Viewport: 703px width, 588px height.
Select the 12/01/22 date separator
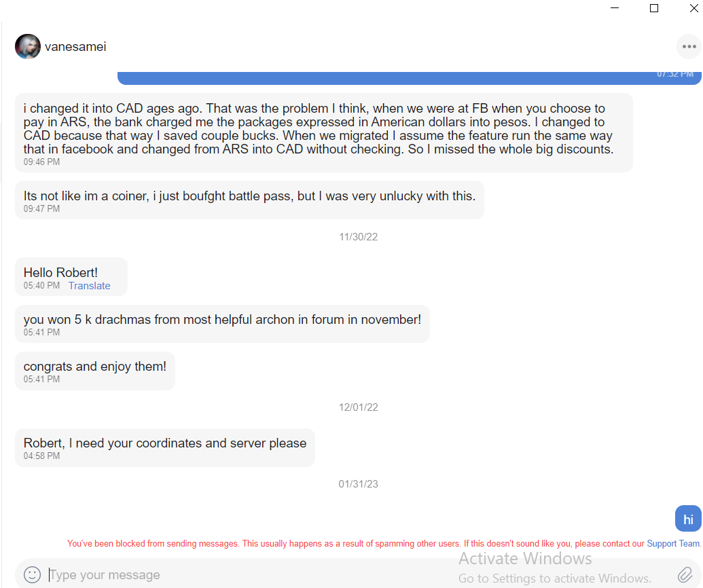pyautogui.click(x=358, y=407)
